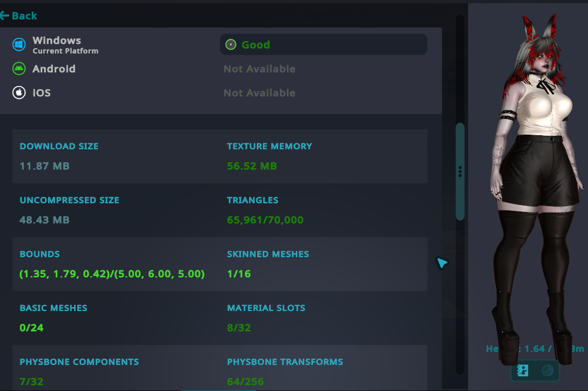Click the Android Not Available status
Screen dimensions: 588x391
259,69
